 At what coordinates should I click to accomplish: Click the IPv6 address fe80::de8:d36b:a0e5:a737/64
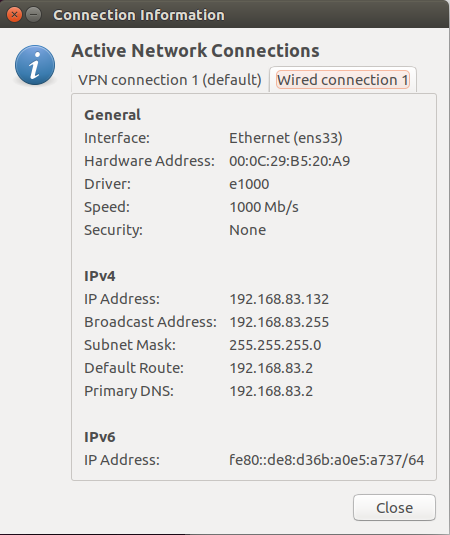click(326, 460)
